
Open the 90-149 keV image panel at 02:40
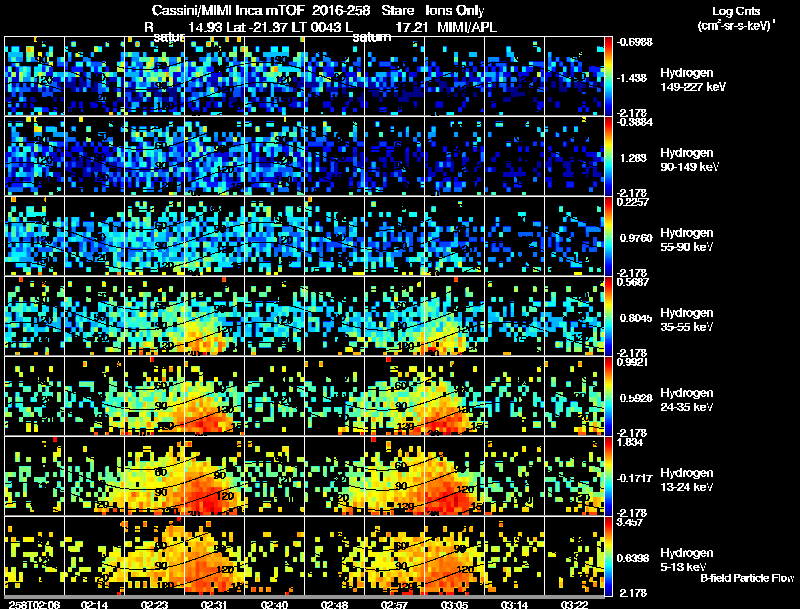point(274,156)
